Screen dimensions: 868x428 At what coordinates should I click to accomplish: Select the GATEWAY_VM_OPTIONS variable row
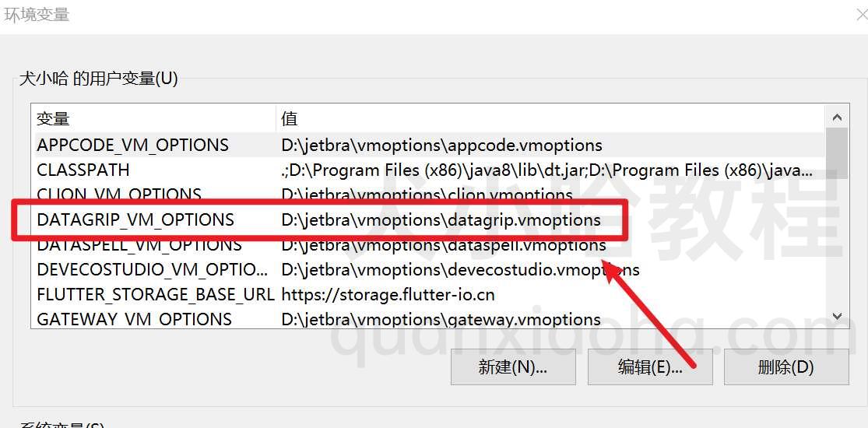pos(427,319)
